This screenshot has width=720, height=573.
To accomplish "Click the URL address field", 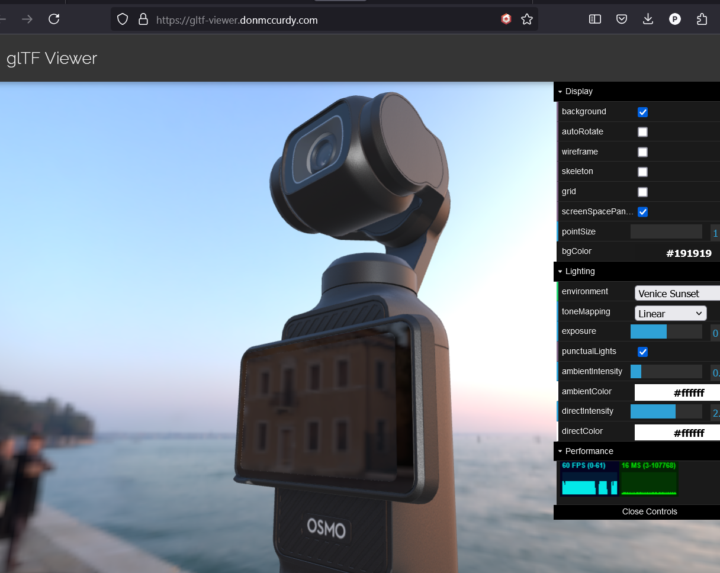I will (324, 20).
